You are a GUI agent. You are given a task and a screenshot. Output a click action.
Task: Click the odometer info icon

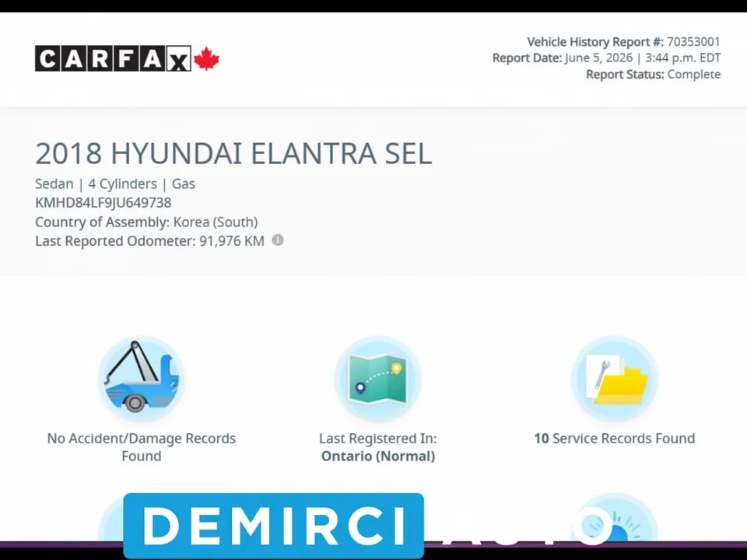coord(278,240)
